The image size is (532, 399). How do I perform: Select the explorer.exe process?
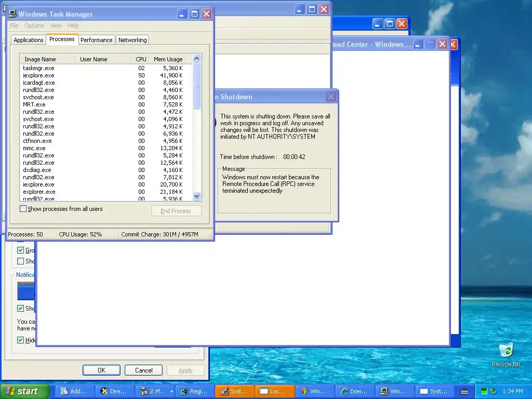pyautogui.click(x=106, y=192)
